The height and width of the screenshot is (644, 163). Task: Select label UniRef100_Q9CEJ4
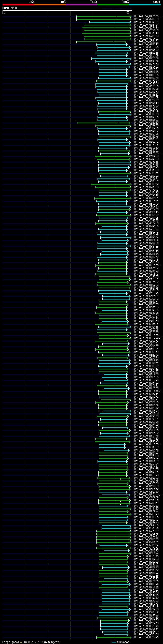[x=146, y=629]
